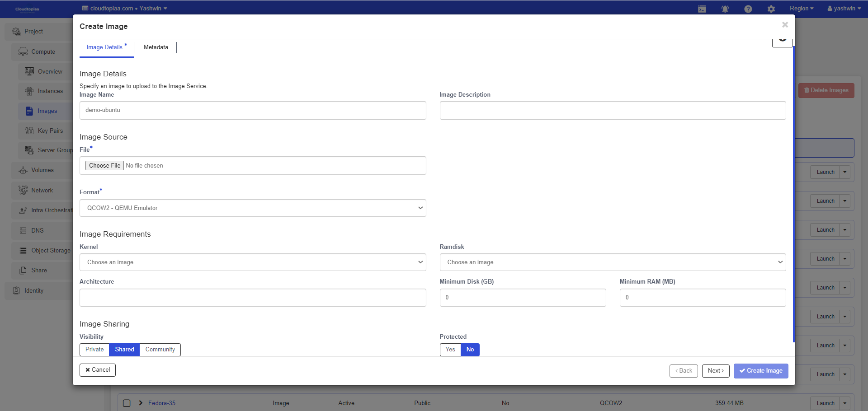The image size is (868, 411).
Task: Open Key Pairs from the sidebar
Action: point(50,131)
